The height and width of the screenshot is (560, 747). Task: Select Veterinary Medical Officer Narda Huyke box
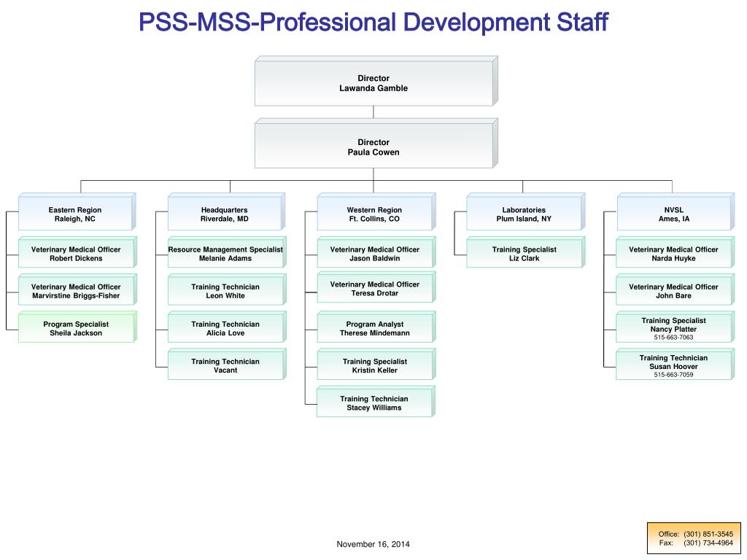click(676, 252)
